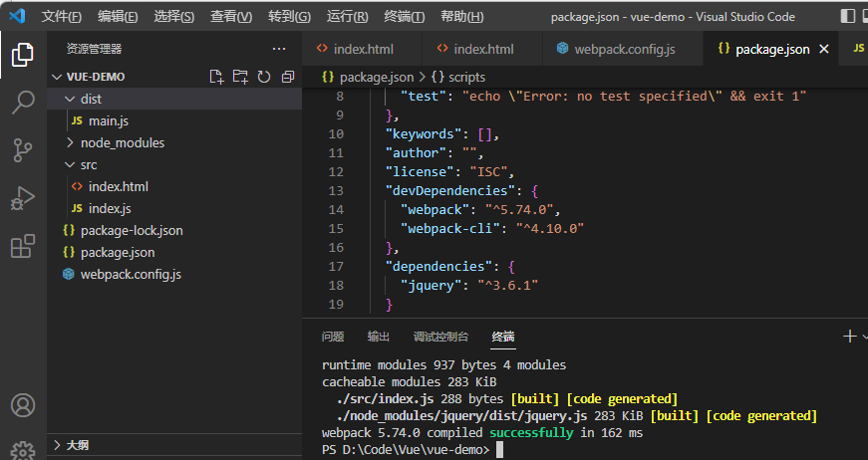Open the Manage gear icon
Image resolution: width=868 pixels, height=460 pixels.
point(23,451)
